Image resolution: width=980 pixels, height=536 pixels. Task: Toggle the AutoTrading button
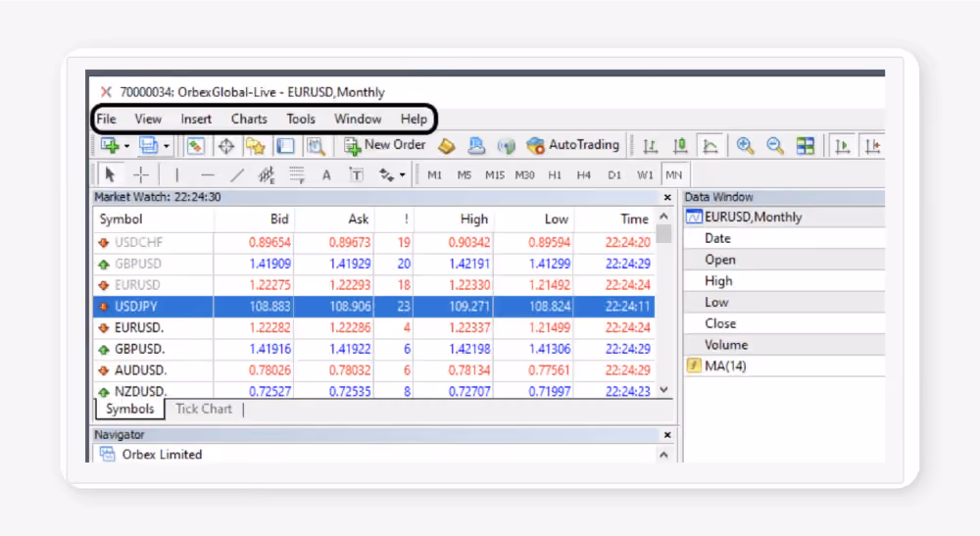coord(572,146)
